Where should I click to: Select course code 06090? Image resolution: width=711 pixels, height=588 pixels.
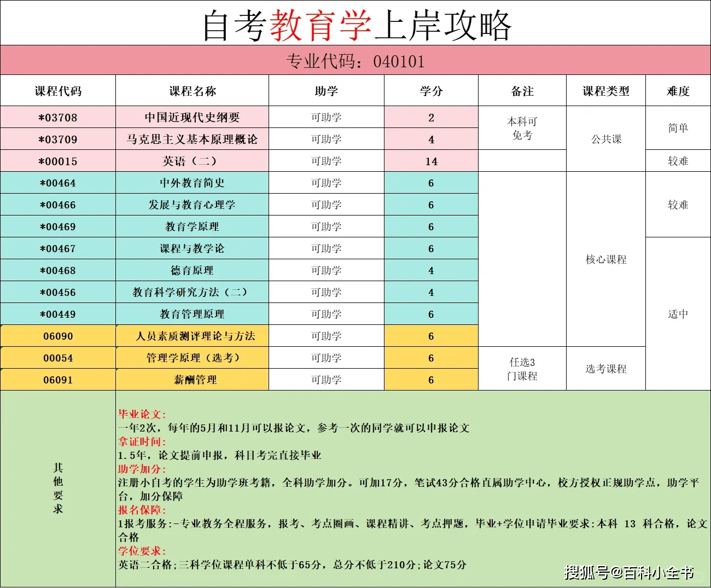point(58,336)
